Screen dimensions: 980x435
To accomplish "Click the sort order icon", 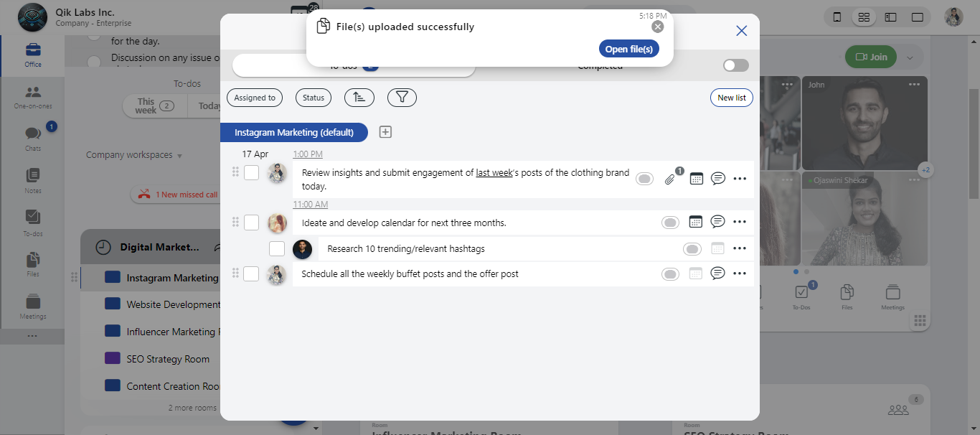I will (359, 98).
